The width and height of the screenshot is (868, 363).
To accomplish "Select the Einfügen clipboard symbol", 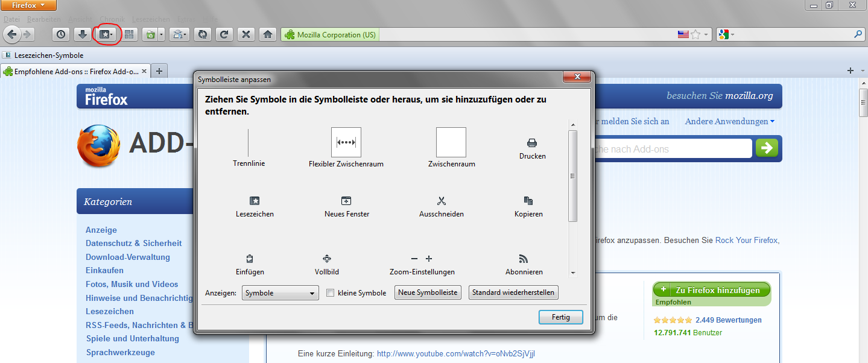I will [250, 264].
